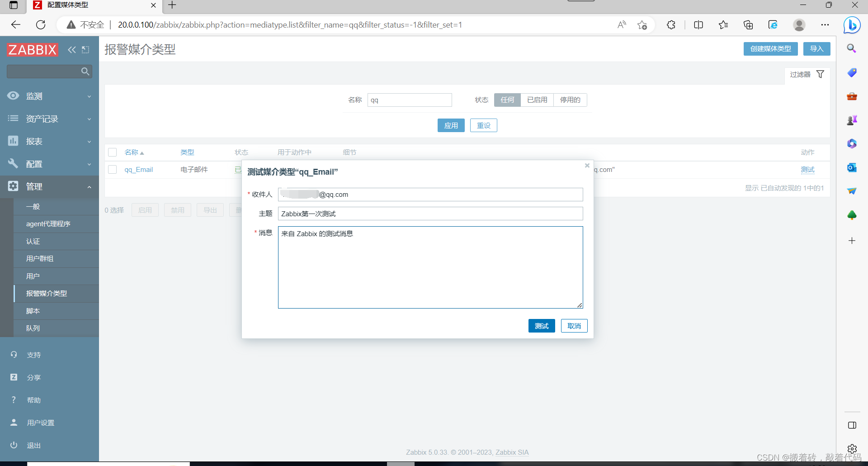Click the sidebar search magnifier icon
868x466 pixels.
pyautogui.click(x=85, y=71)
